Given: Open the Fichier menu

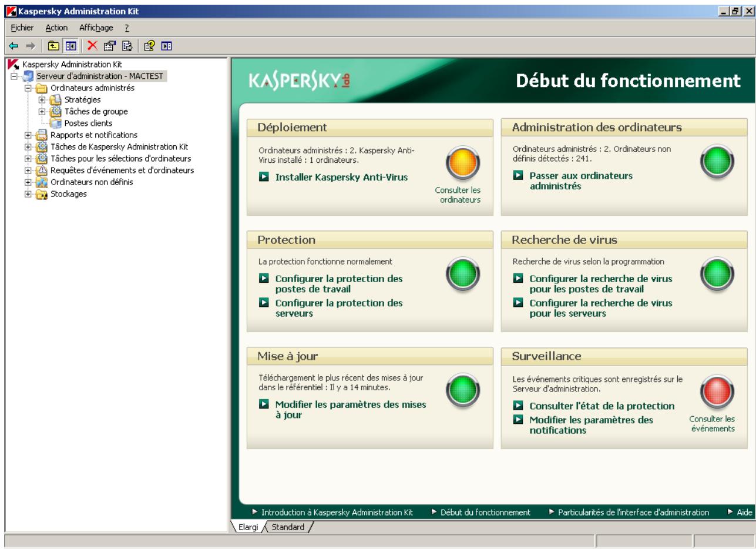Looking at the screenshot, I should coord(23,28).
